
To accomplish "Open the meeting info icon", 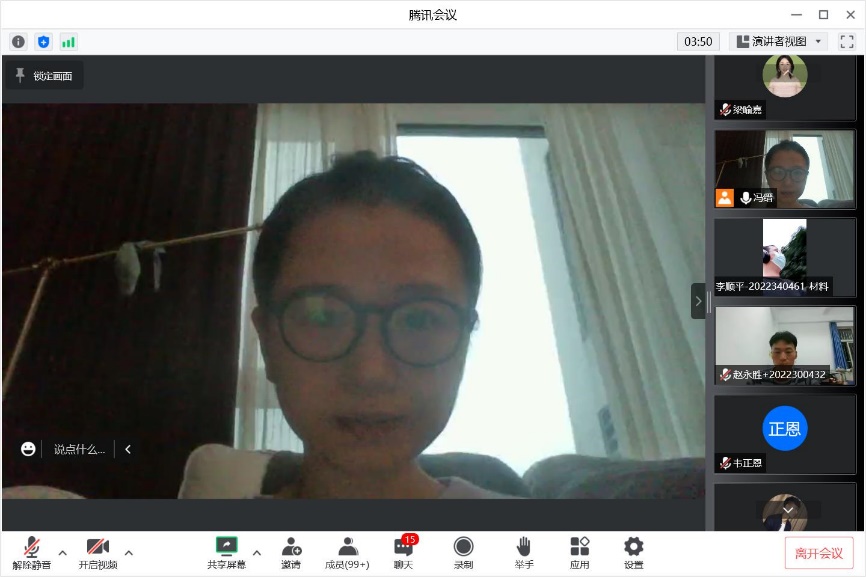I will coord(18,42).
